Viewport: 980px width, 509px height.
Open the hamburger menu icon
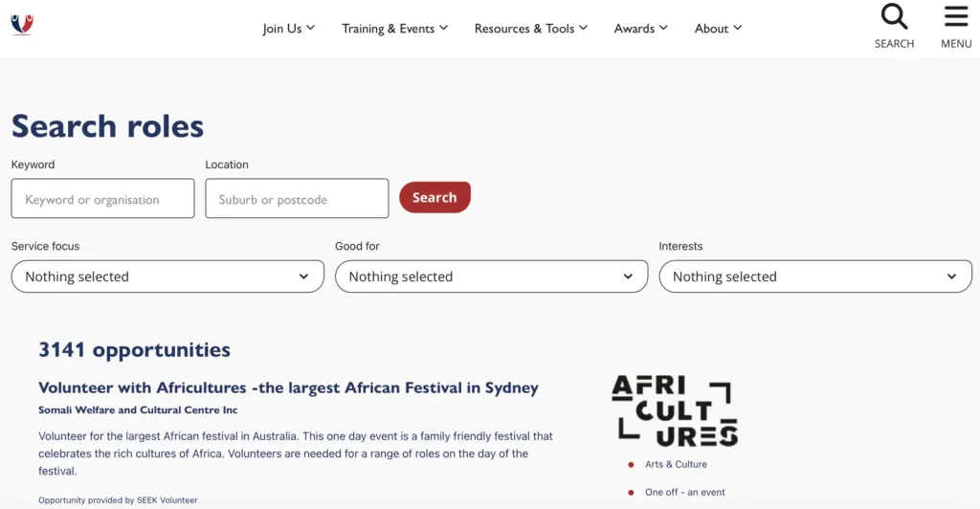click(956, 17)
